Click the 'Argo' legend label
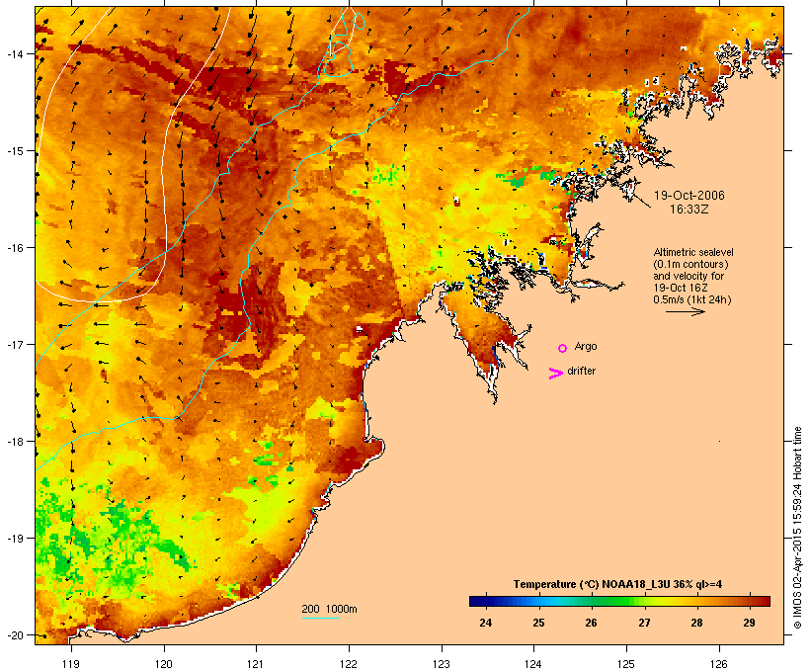Screen dimensions: 810x672 pyautogui.click(x=586, y=346)
